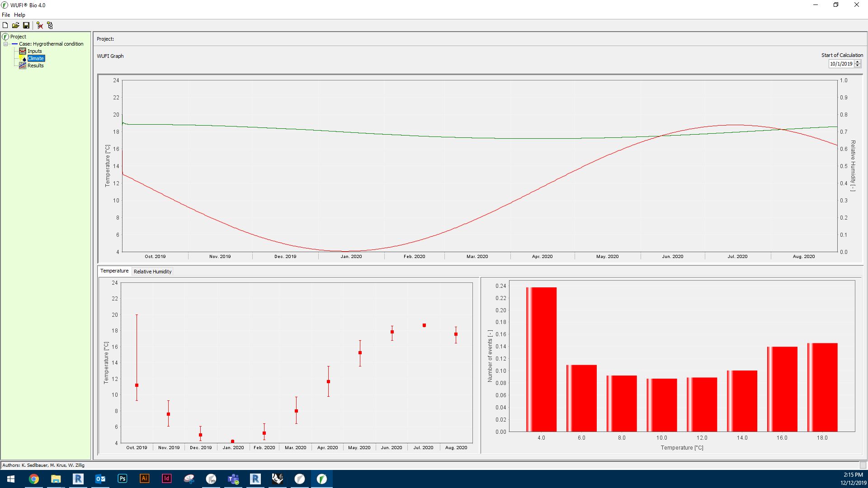Click the New project toolbar icon
This screenshot has height=488, width=868.
5,25
